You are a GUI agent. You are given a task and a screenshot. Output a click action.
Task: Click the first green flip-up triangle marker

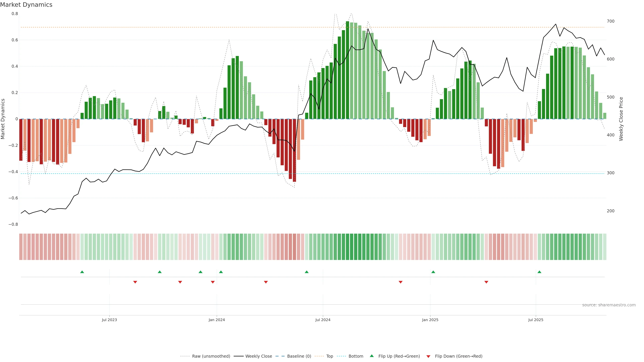82,272
